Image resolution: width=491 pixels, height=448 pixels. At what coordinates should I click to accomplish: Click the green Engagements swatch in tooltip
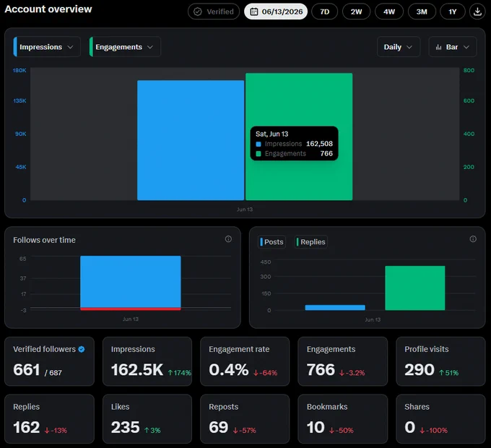pos(258,154)
